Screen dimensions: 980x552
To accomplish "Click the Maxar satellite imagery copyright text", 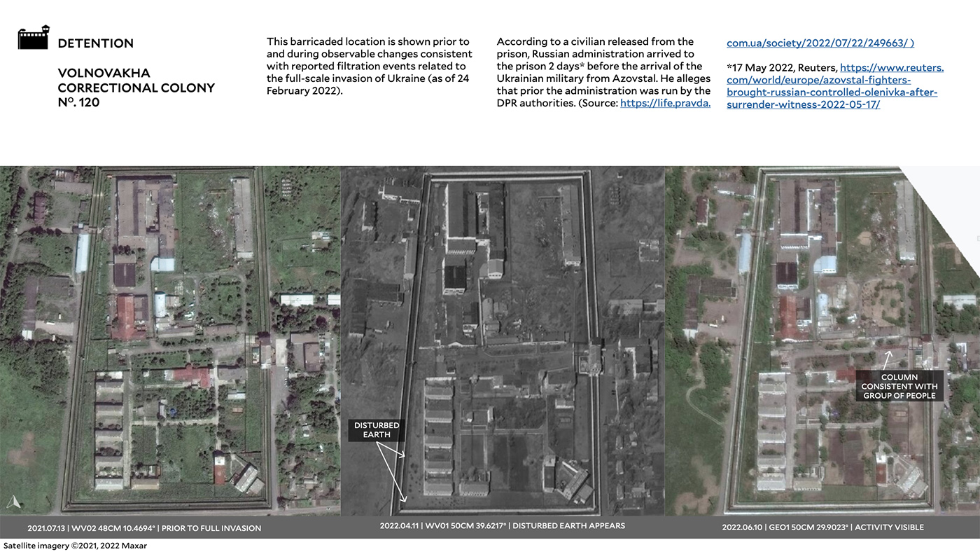I will coord(75,546).
